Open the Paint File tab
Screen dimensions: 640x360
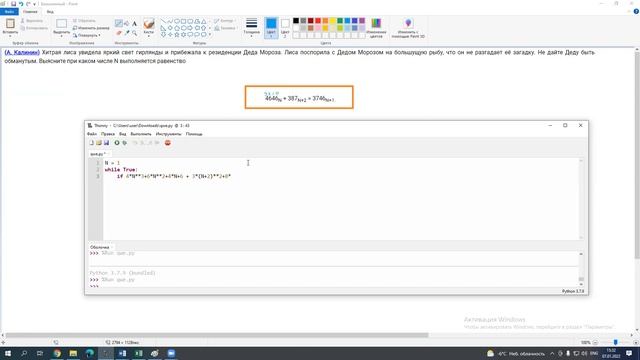(9, 12)
